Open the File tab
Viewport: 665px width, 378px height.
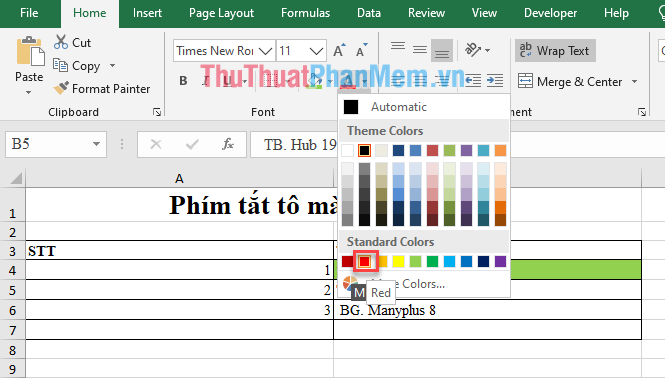click(29, 13)
